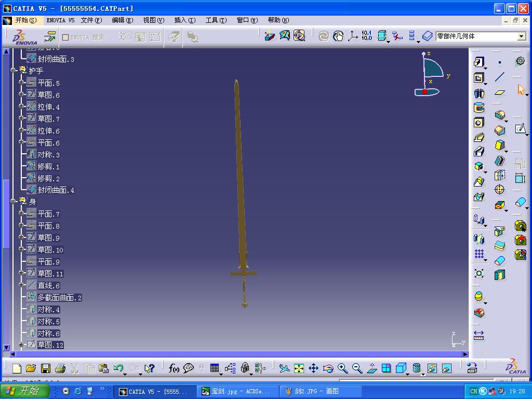This screenshot has height=399, width=532.
Task: Open the 插入 menu
Action: coord(185,20)
